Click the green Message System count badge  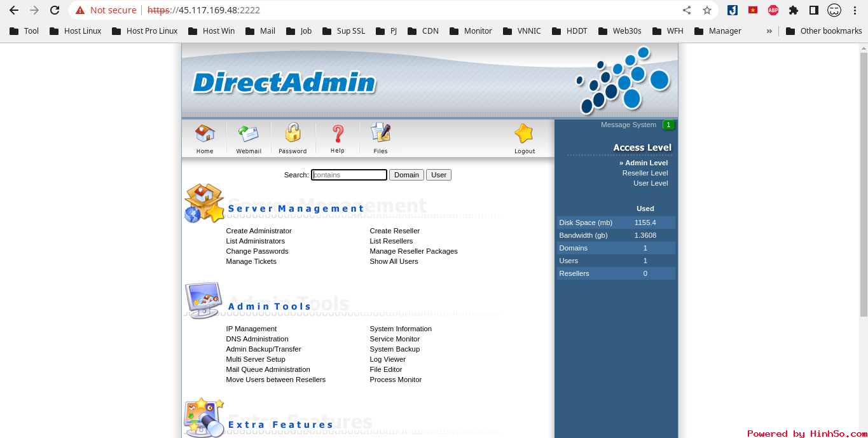pos(668,125)
